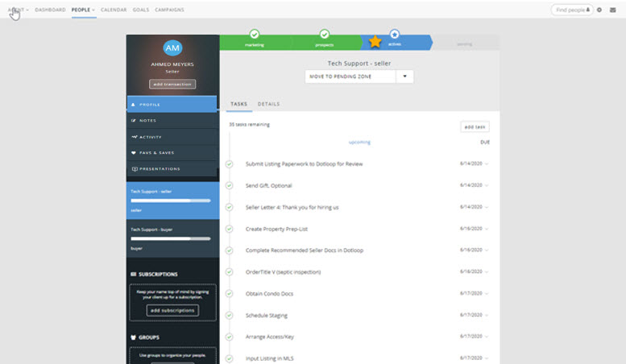Viewport: 626px width, 364px height.
Task: Click the Groups people icon
Action: (x=134, y=337)
